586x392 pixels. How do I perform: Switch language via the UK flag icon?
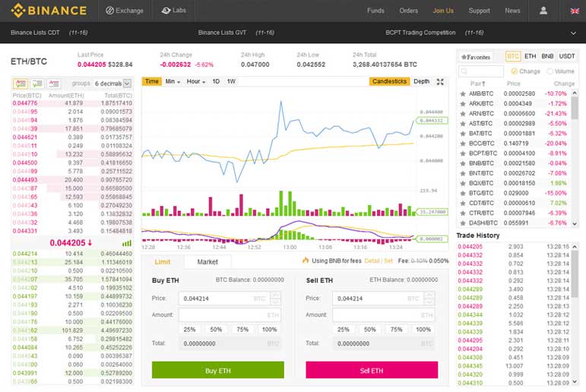(575, 11)
